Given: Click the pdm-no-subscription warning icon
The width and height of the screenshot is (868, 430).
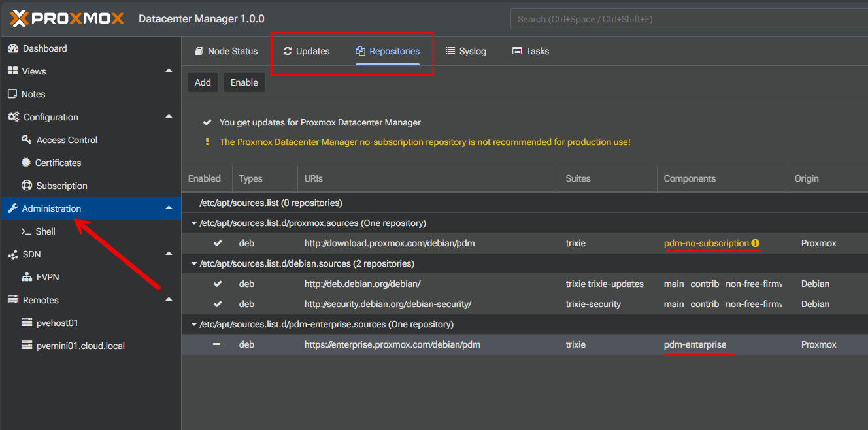Looking at the screenshot, I should pyautogui.click(x=756, y=243).
